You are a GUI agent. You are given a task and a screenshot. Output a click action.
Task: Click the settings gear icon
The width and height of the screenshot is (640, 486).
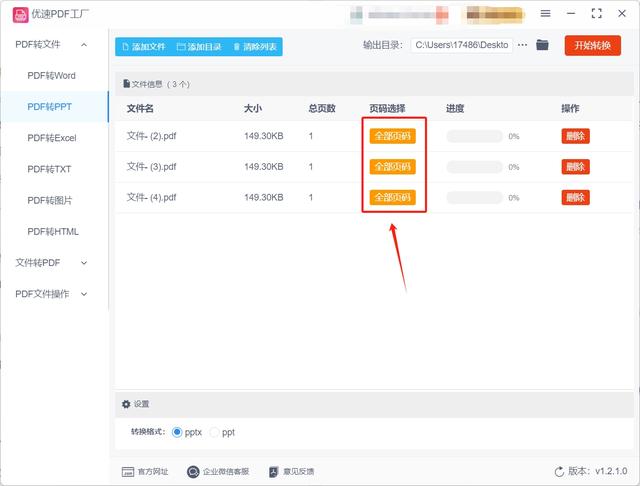click(126, 404)
